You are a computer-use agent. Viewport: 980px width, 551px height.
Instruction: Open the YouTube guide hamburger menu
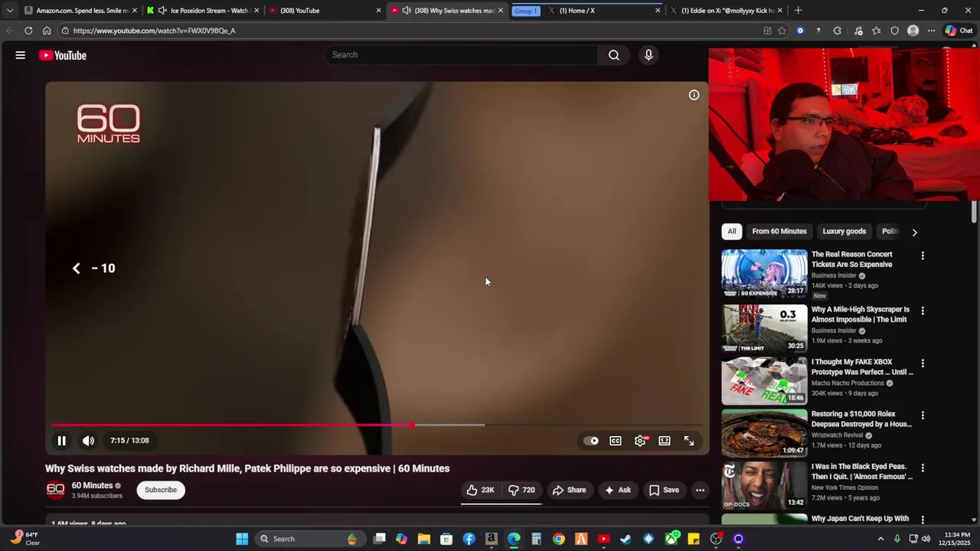pyautogui.click(x=21, y=55)
